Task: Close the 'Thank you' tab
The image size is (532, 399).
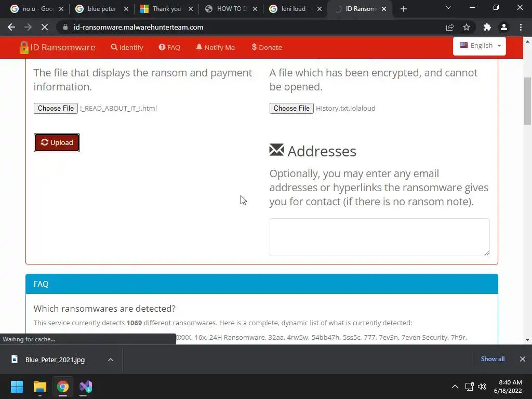Action: (191, 9)
